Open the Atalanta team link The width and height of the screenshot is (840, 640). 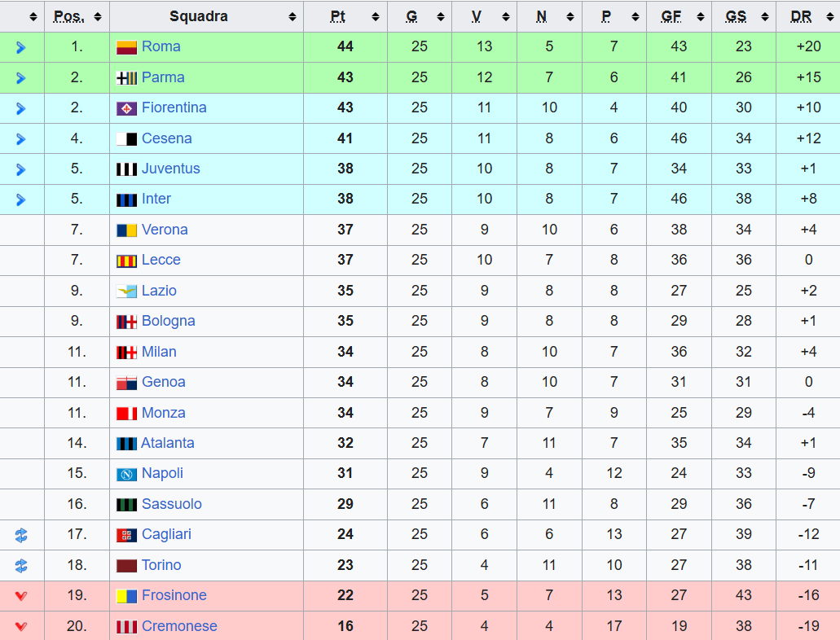pyautogui.click(x=168, y=443)
